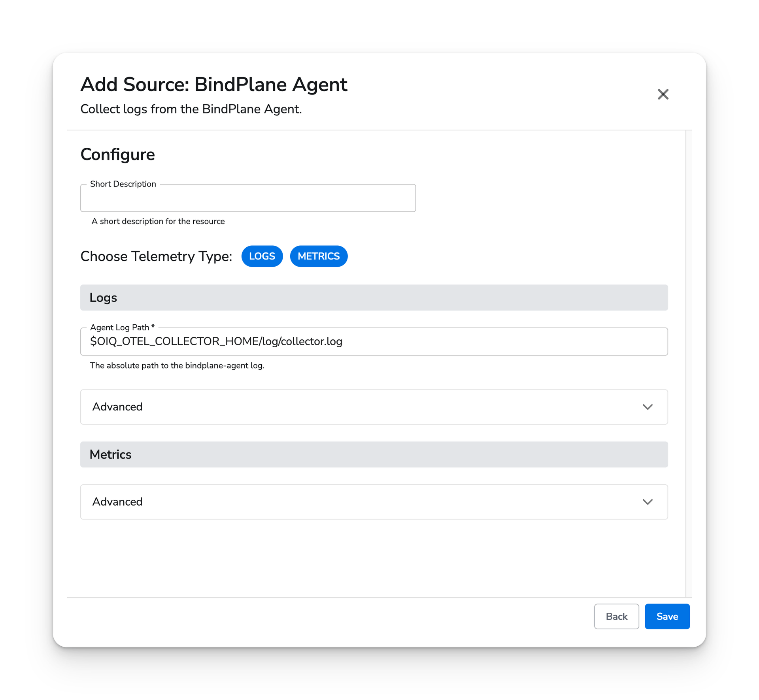This screenshot has width=759, height=700.
Task: Click the Short Description input field
Action: point(248,198)
